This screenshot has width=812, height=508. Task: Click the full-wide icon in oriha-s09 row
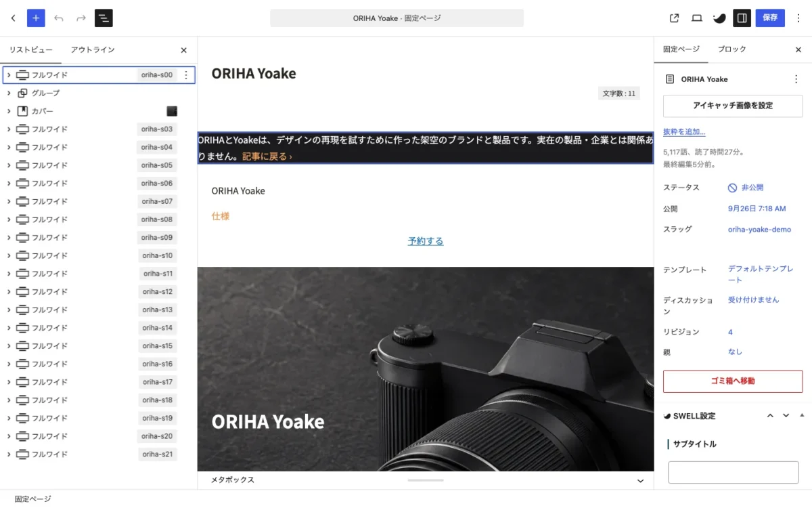(22, 238)
